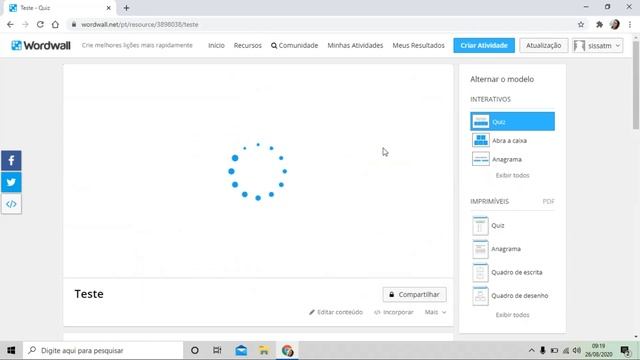This screenshot has height=360, width=640.
Task: Open the Mail app in taskbar
Action: pos(241,350)
